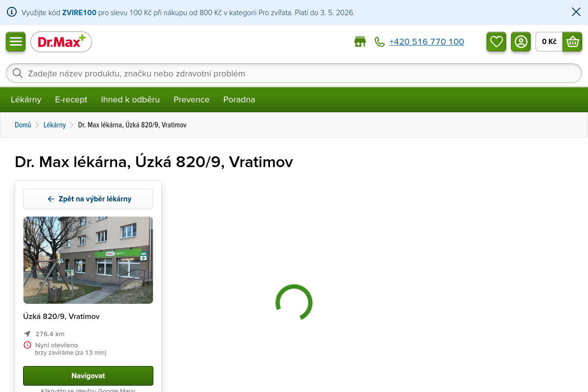This screenshot has width=588, height=392.
Task: Open the hamburger main menu
Action: coord(16,42)
